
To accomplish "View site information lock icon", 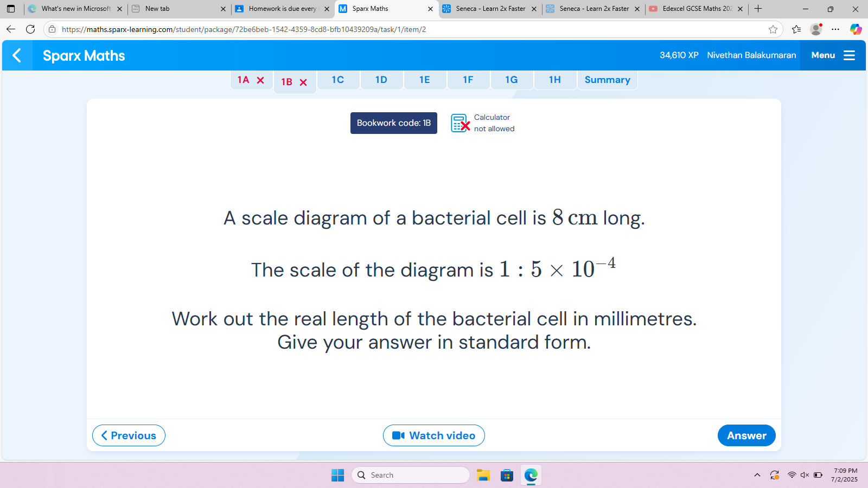I will pos(52,29).
